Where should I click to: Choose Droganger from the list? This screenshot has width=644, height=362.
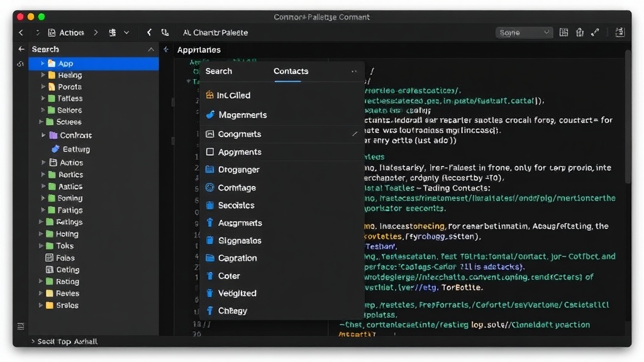(282, 170)
